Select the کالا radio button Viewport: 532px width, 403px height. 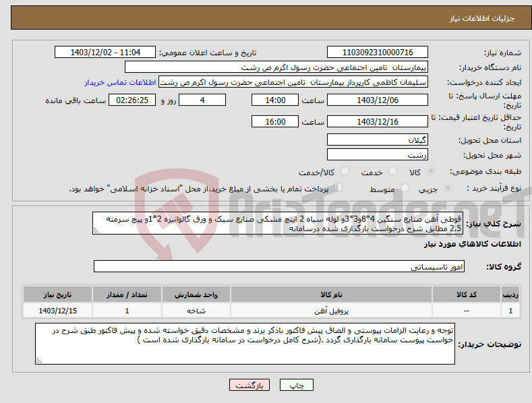click(432, 171)
